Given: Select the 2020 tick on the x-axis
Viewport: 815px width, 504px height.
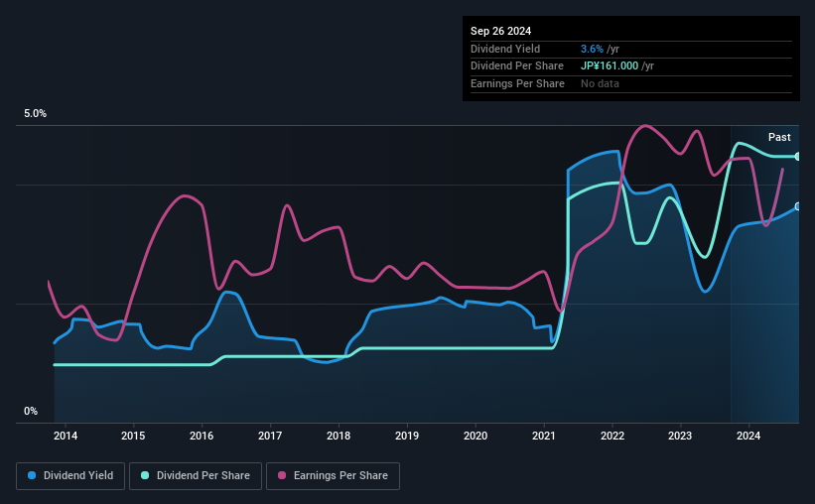Looking at the screenshot, I should pos(475,436).
